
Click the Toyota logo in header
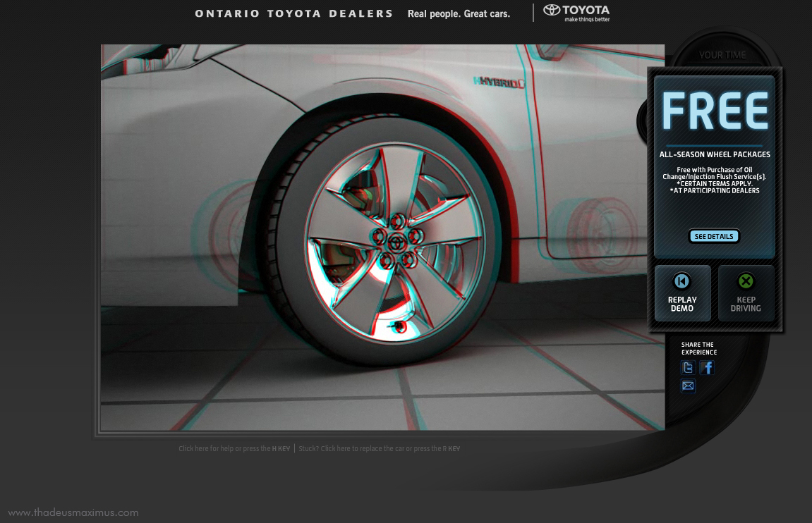pos(576,13)
